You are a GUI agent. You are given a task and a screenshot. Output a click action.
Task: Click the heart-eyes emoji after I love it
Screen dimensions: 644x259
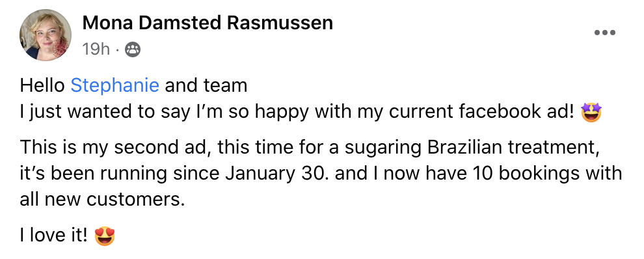pyautogui.click(x=105, y=236)
